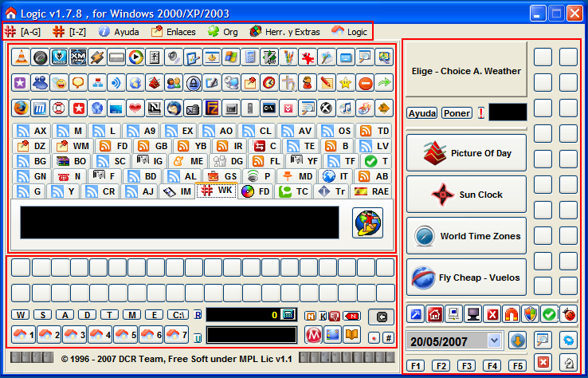Click the Picture Of Day button
The image size is (588, 378).
pyautogui.click(x=467, y=153)
